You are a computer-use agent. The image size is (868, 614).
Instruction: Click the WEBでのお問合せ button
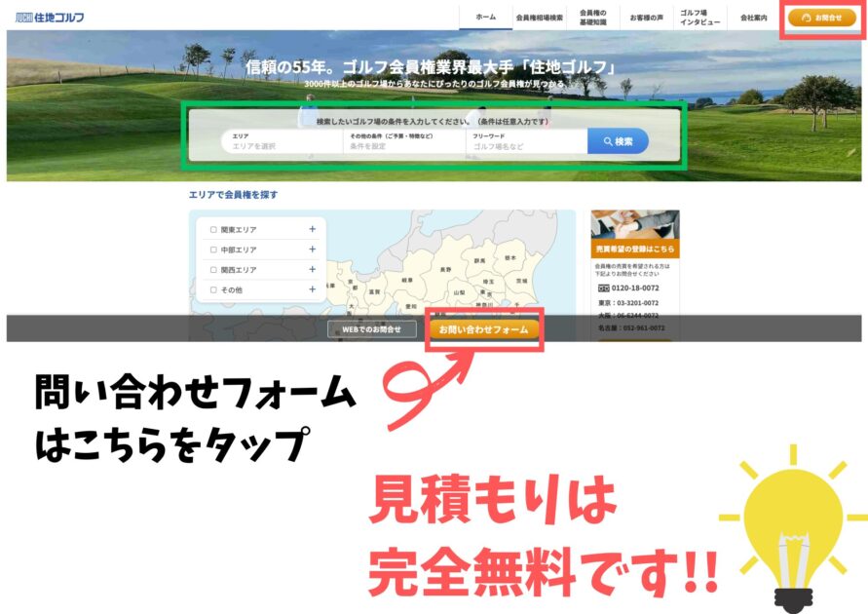(x=371, y=329)
